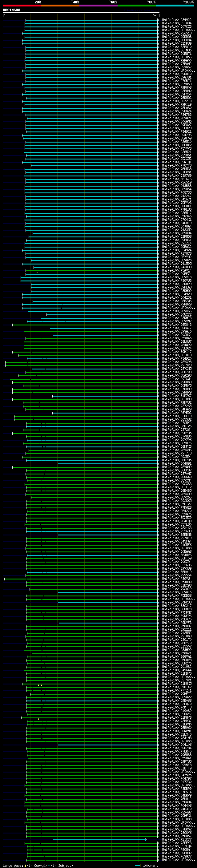
Task: Select hit label UniRef100_C0Z2I0
Action: point(177,101)
